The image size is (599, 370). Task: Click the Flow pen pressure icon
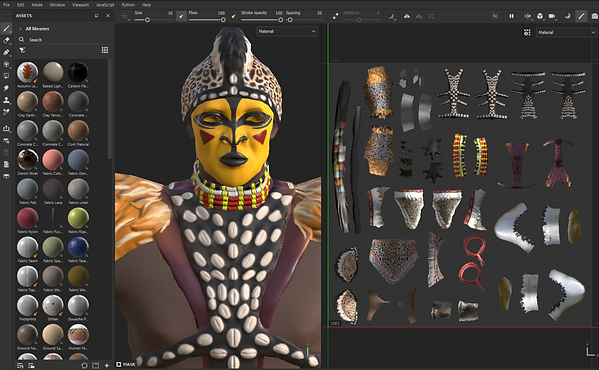click(x=234, y=16)
